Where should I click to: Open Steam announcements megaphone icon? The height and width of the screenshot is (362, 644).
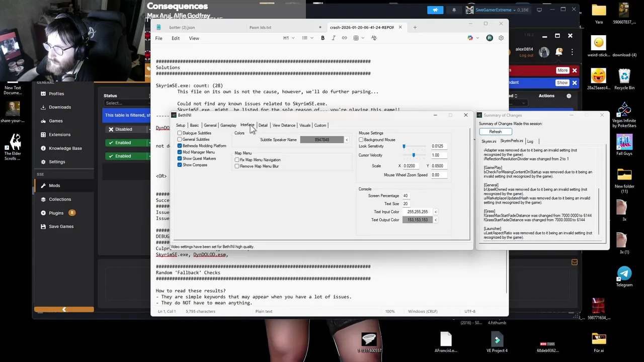tap(435, 10)
